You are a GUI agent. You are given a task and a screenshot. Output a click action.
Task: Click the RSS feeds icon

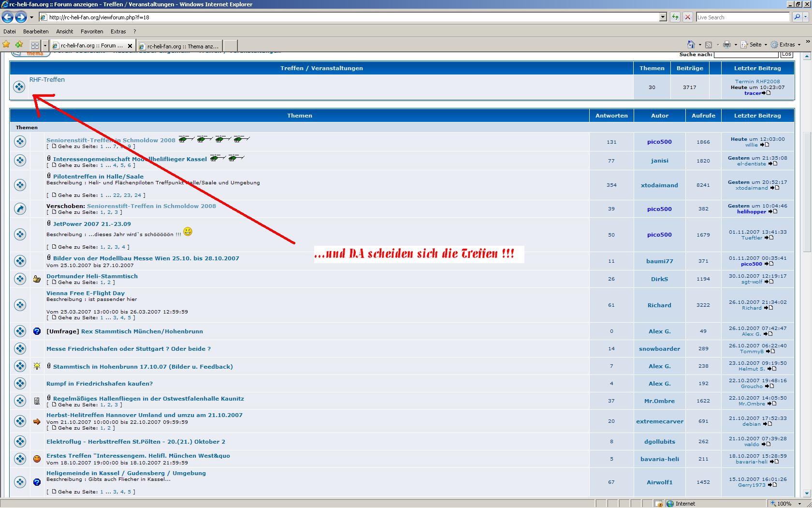(709, 45)
